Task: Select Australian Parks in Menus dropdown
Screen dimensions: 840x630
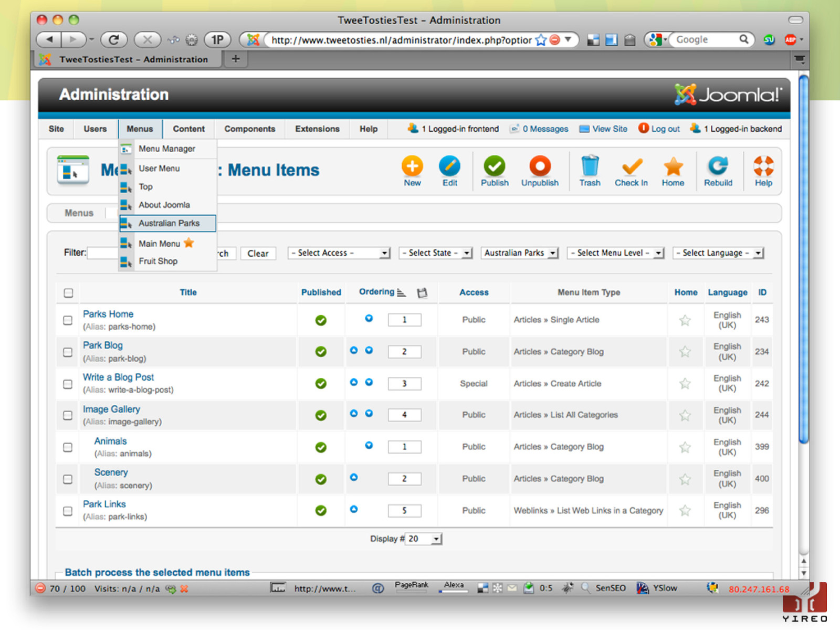Action: 167,223
